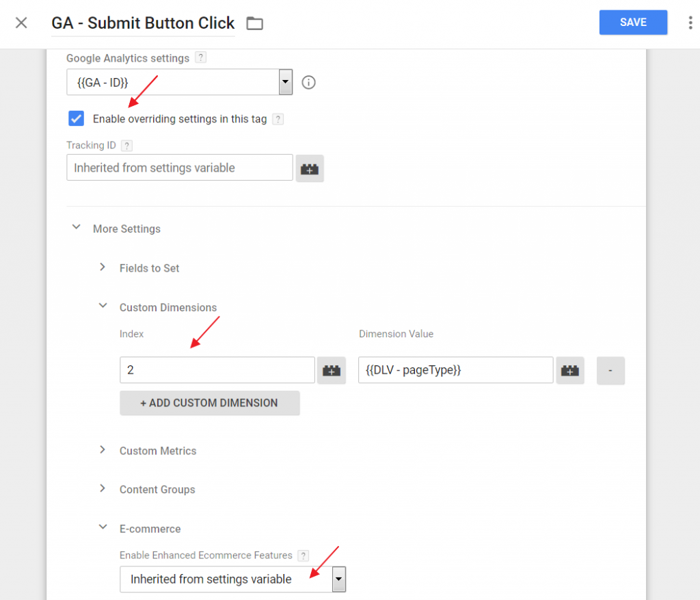Click help icon next to Tracking ID label

pos(126,145)
